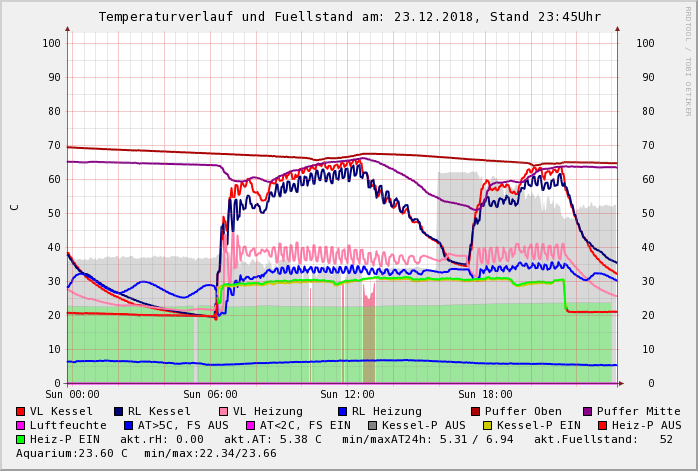Viewport: 698px width, 471px height.
Task: Select the gray Kessel-P AUS swatch
Action: (373, 425)
